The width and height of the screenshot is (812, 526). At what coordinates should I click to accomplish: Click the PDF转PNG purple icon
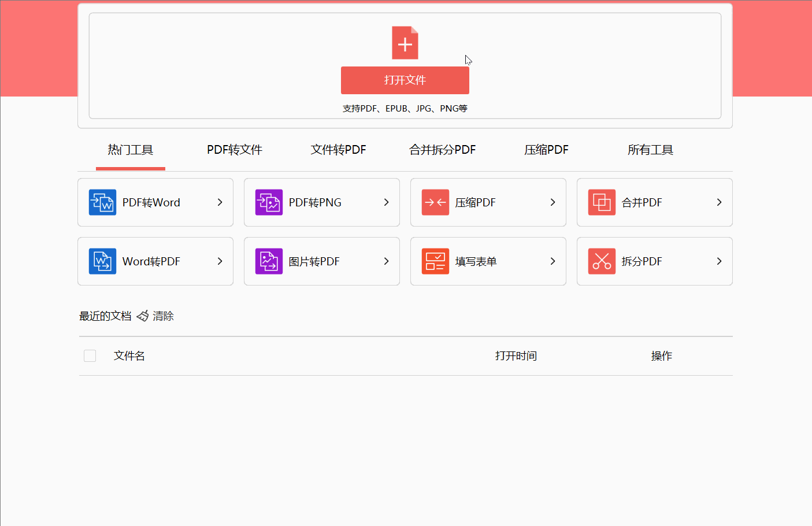[x=269, y=202]
